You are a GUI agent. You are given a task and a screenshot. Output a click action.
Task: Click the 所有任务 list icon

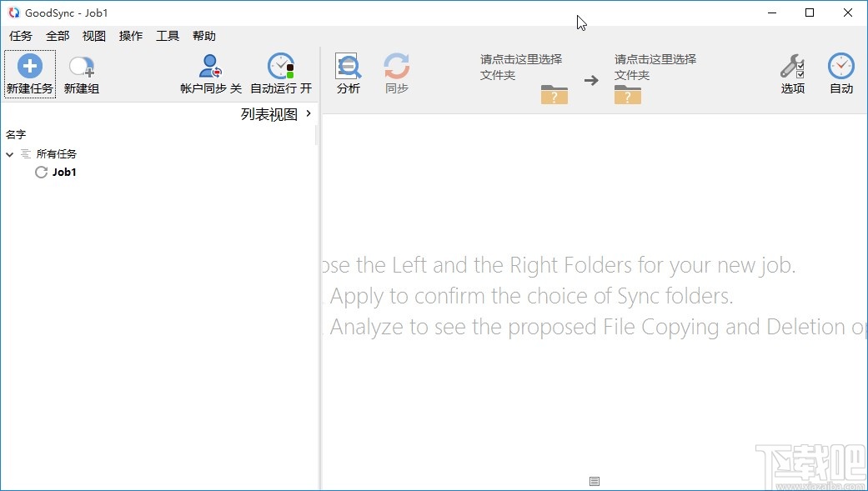[x=26, y=154]
